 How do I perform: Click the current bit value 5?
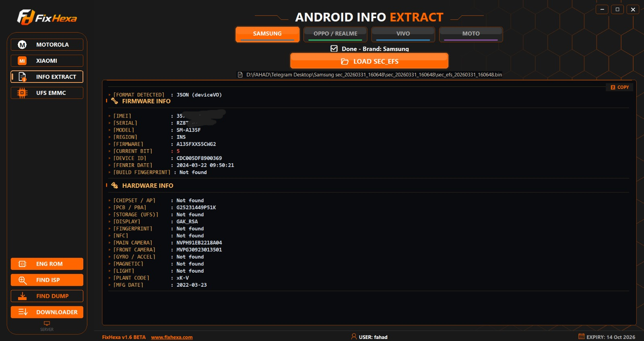pyautogui.click(x=178, y=151)
